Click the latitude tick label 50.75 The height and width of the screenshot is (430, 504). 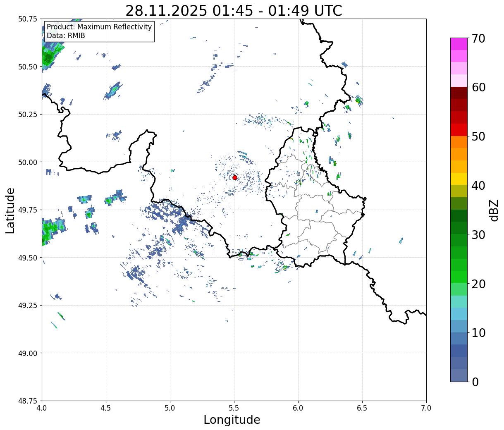[x=28, y=19]
